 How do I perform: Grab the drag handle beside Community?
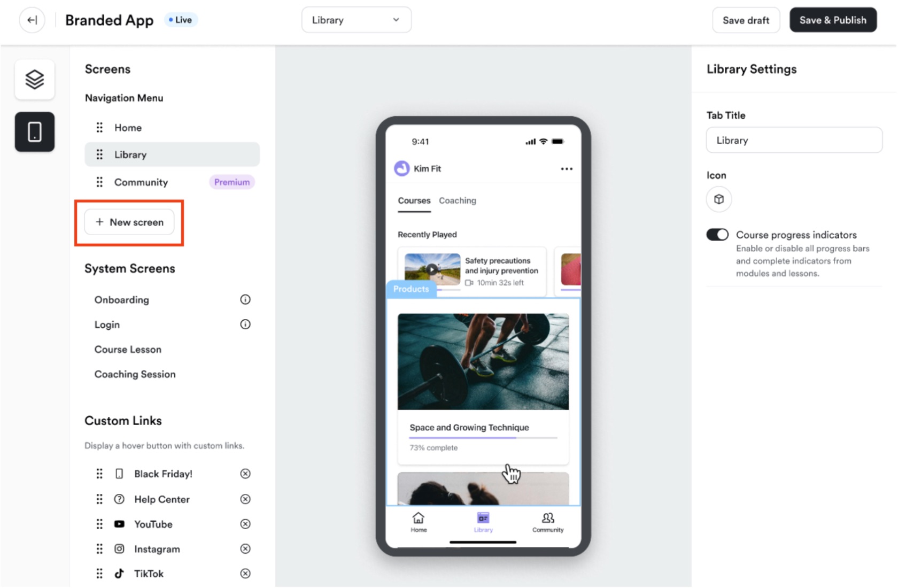point(99,182)
